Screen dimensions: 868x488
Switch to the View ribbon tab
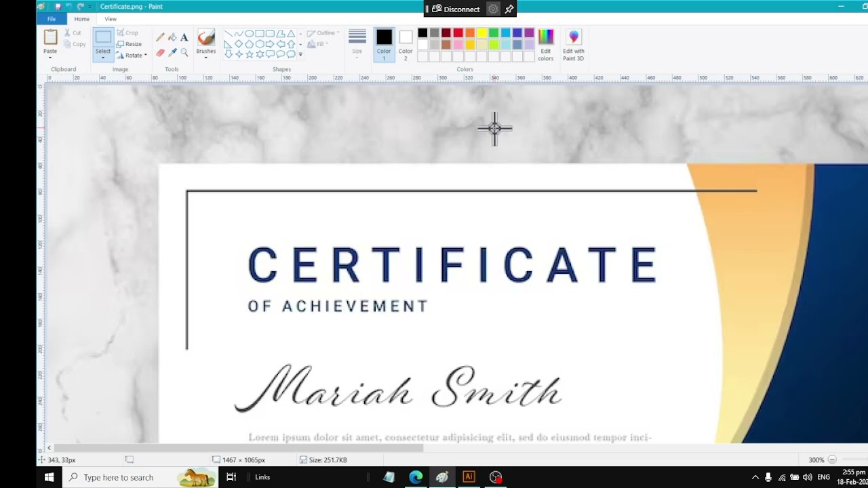point(111,19)
